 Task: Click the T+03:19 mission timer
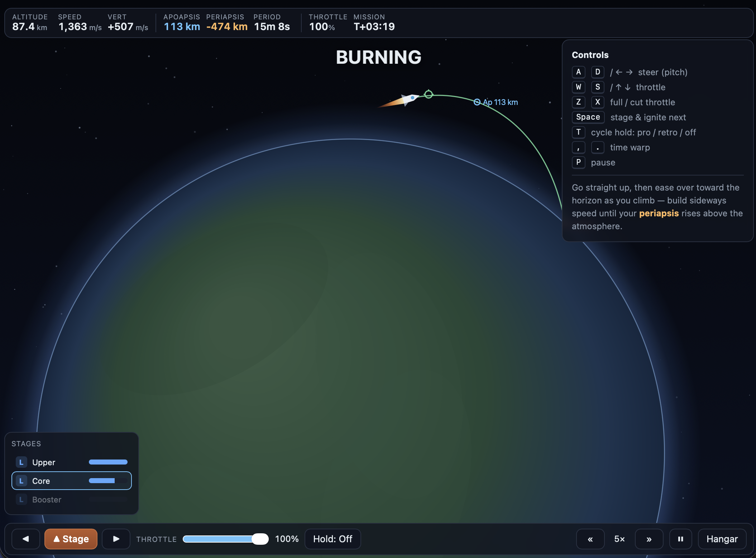coord(374,27)
